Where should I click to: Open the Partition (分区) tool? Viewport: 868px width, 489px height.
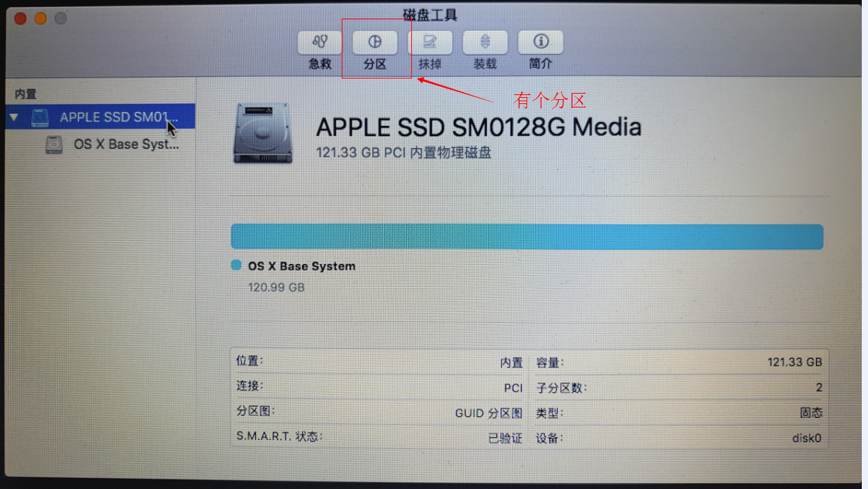tap(375, 42)
